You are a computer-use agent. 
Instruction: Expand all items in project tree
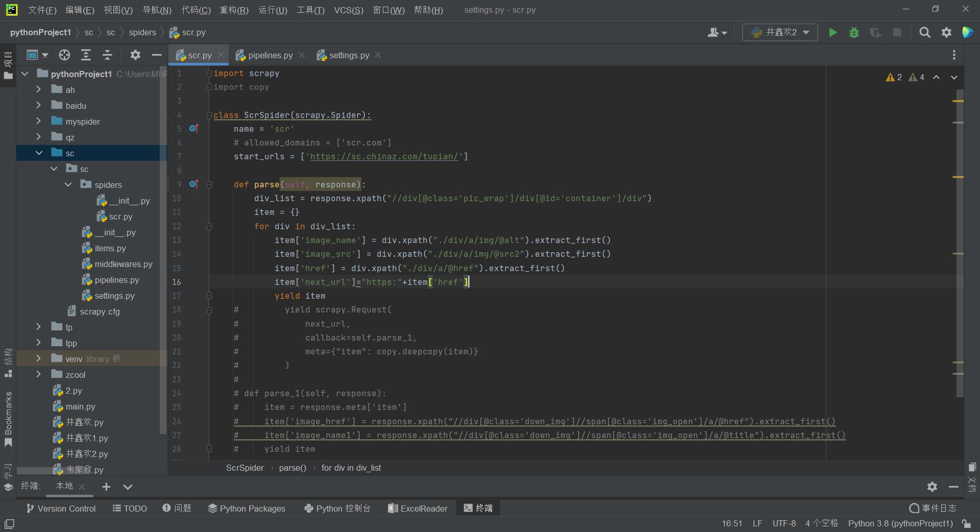86,55
